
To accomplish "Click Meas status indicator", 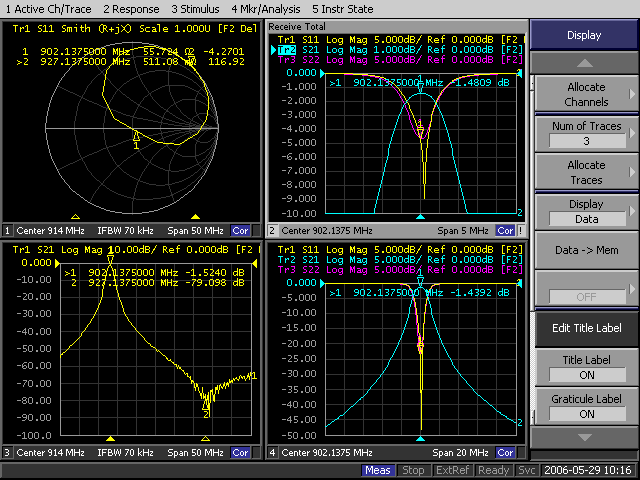I will click(378, 470).
